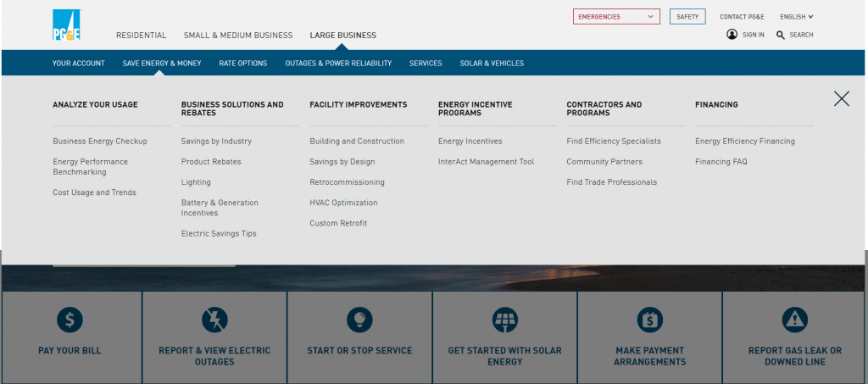This screenshot has width=868, height=384.
Task: Click the Analyze Your Usage heading
Action: pos(95,104)
